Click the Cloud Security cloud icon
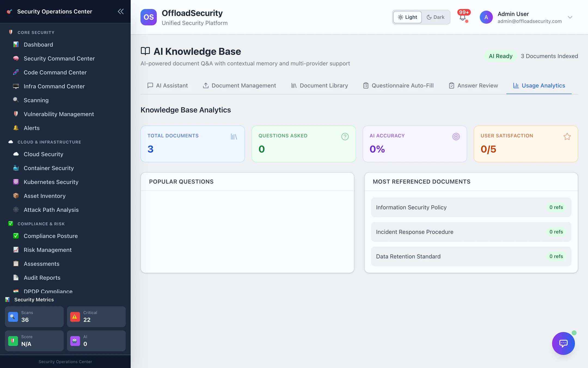 coord(16,154)
